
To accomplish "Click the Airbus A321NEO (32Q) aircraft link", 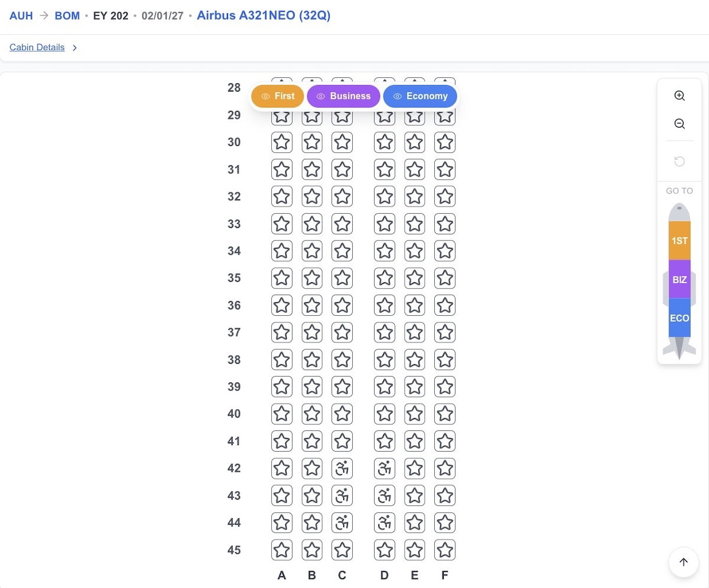I will 264,15.
